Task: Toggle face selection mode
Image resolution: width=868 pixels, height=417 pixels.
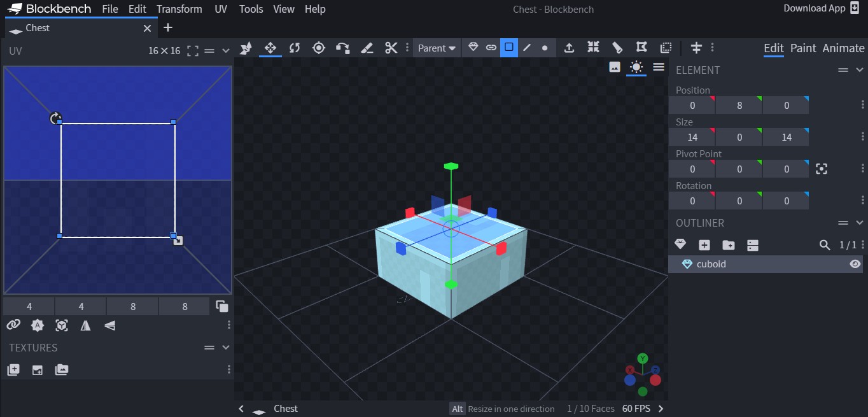Action: click(x=509, y=48)
